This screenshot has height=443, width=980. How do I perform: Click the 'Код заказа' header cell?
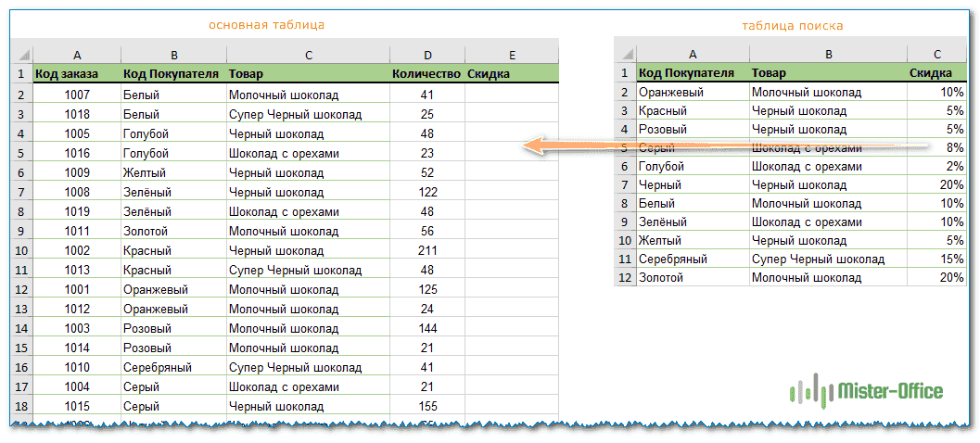tap(76, 74)
